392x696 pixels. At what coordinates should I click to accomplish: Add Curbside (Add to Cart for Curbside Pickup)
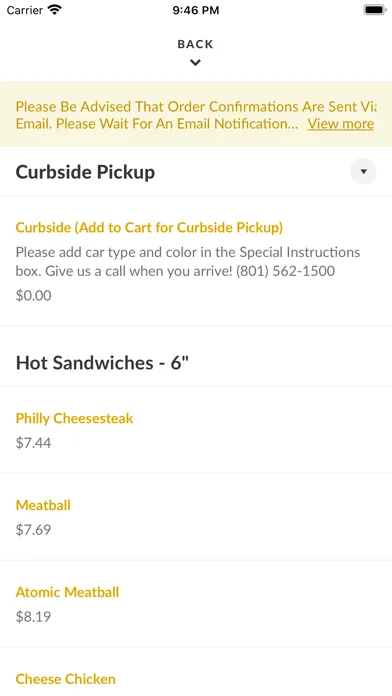pos(196,261)
